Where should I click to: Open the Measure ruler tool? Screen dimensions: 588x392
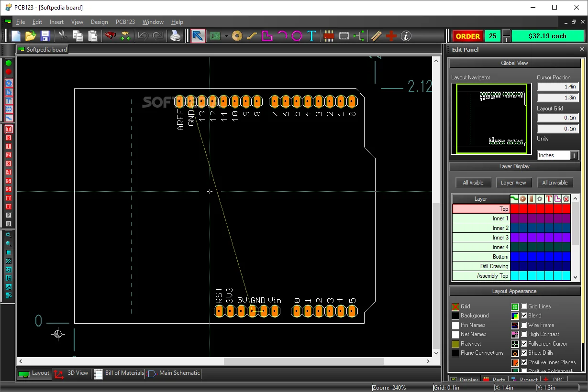pos(376,35)
